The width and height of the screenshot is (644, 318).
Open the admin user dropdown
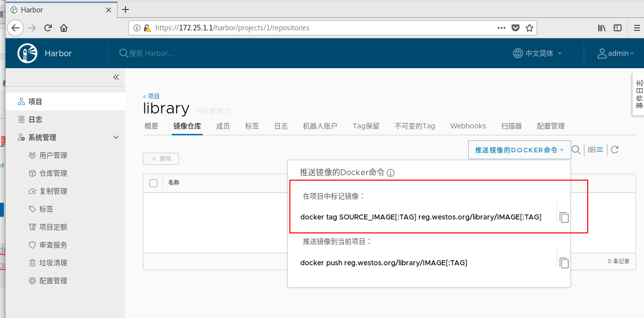click(x=616, y=53)
